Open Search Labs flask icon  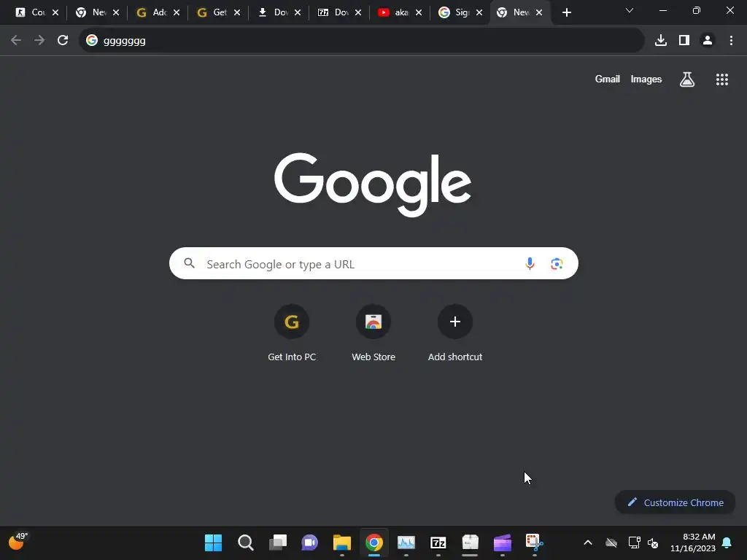687,79
